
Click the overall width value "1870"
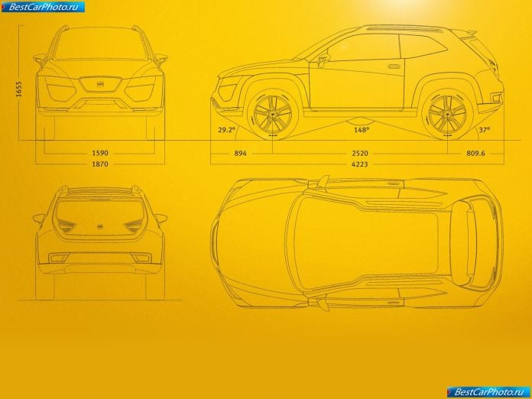pos(100,164)
